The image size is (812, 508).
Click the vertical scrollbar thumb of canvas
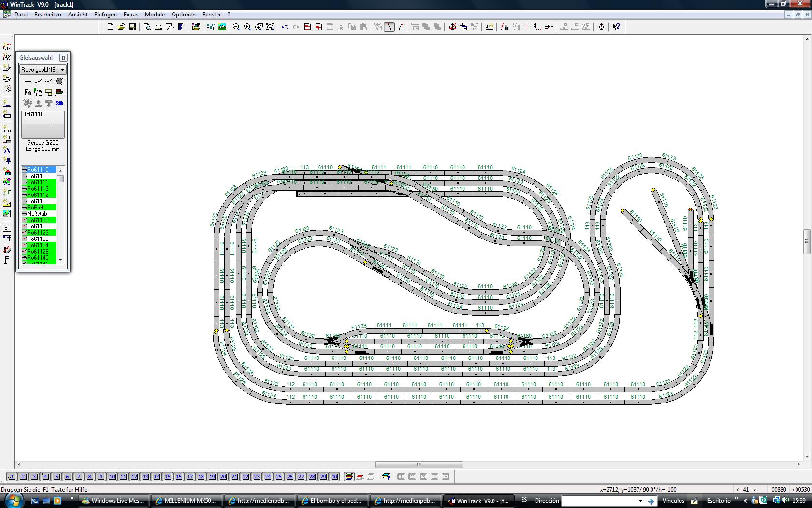click(807, 242)
